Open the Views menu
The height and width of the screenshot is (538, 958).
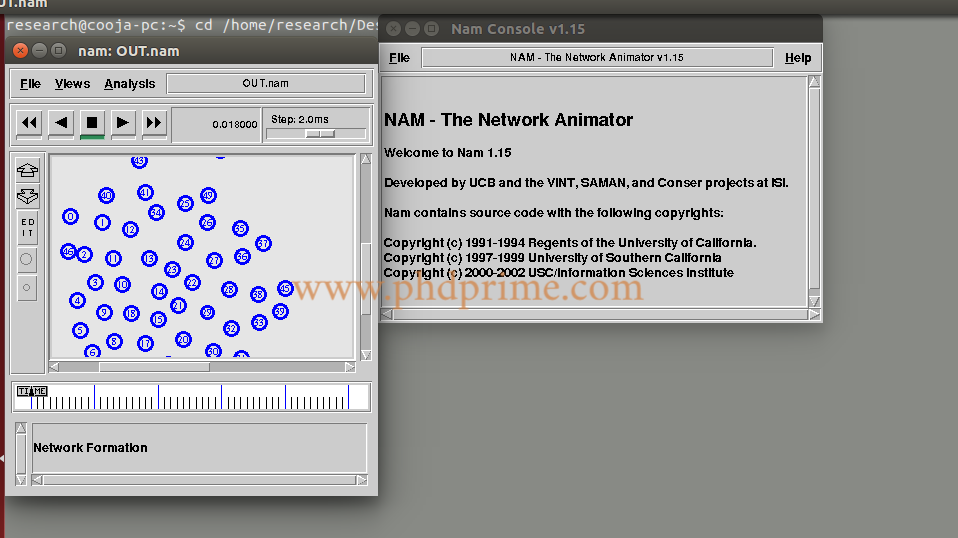(x=72, y=84)
